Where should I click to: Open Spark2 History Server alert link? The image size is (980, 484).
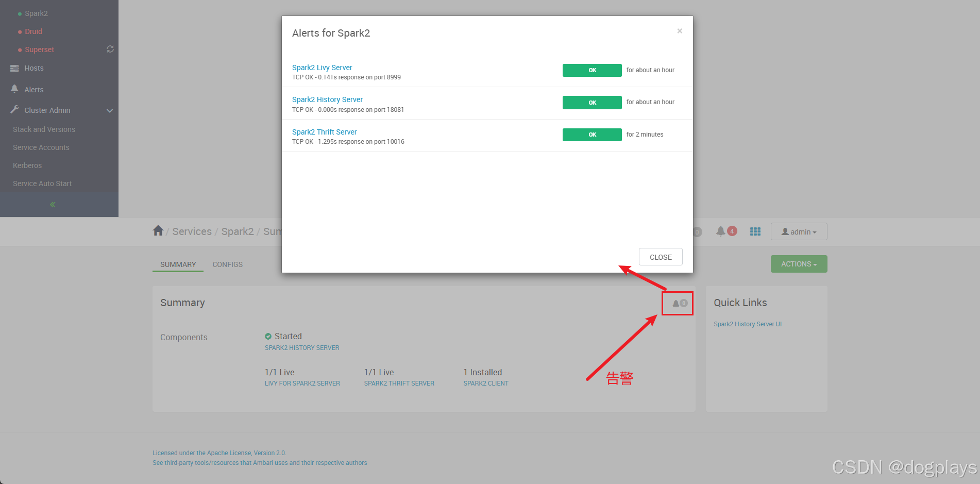(327, 99)
